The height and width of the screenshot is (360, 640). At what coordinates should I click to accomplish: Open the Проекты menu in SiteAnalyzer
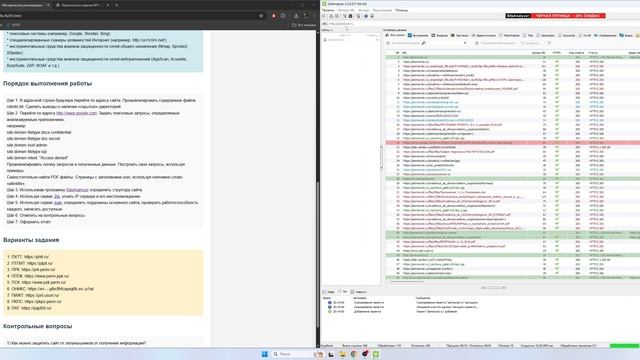click(x=328, y=10)
